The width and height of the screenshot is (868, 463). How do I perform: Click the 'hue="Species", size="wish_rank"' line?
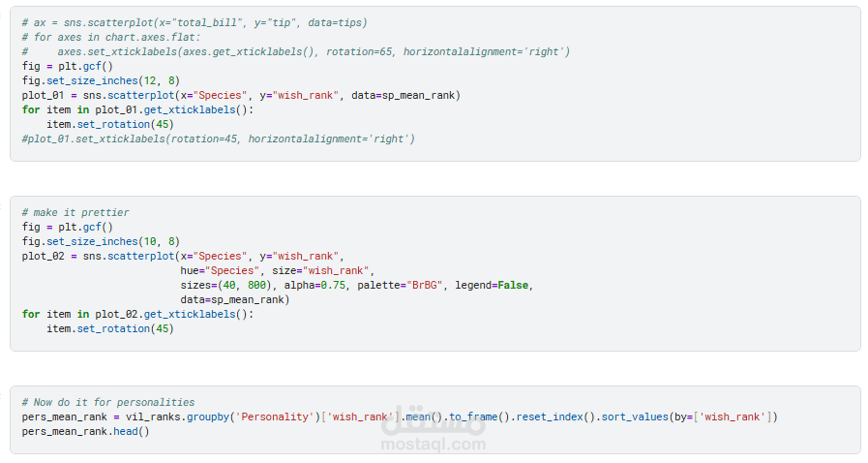[277, 270]
